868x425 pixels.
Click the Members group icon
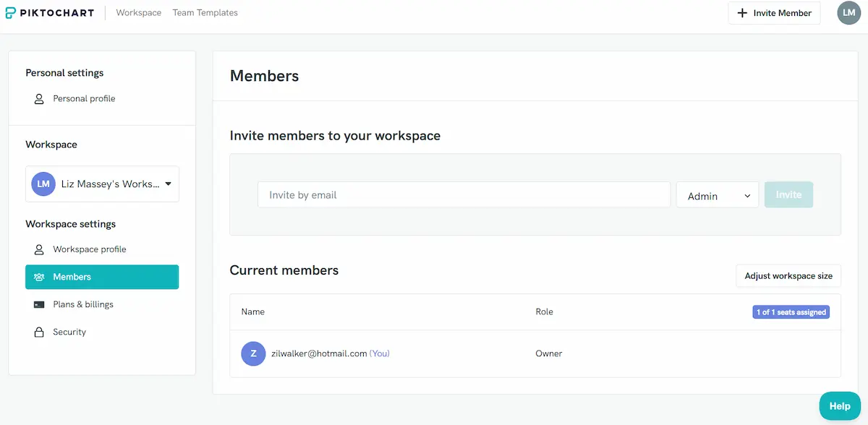tap(39, 277)
